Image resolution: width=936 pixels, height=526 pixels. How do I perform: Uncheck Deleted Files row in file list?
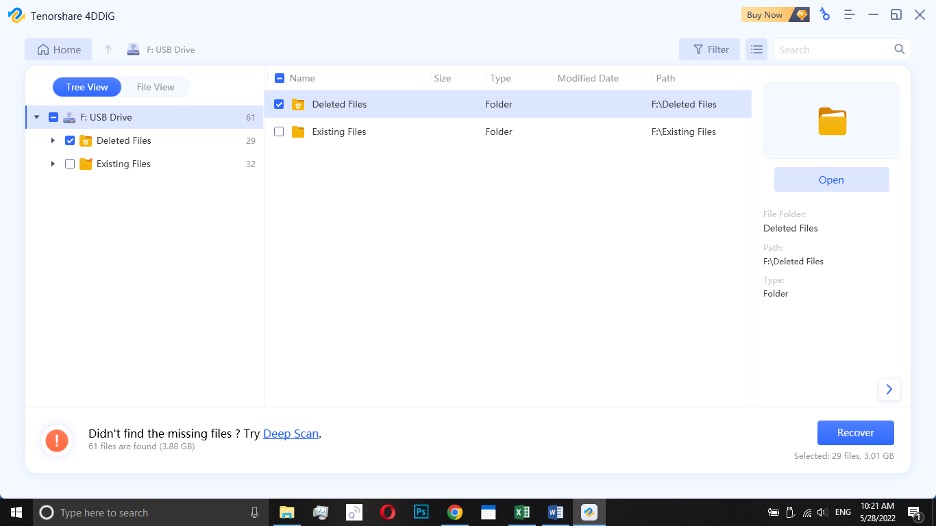(x=279, y=104)
